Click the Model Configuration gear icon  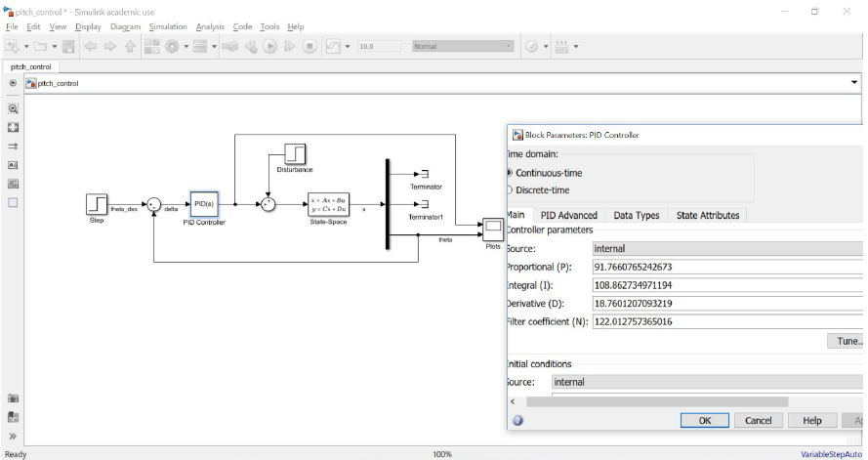(x=173, y=47)
